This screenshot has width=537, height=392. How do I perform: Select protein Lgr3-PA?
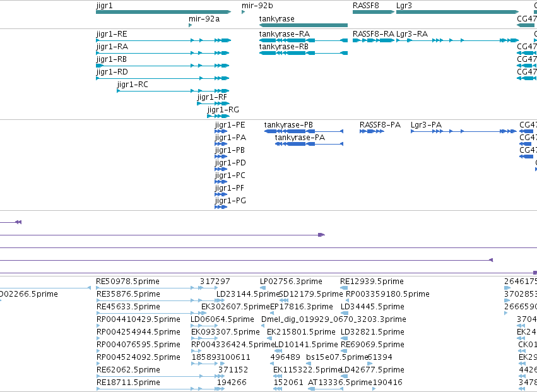pos(464,131)
